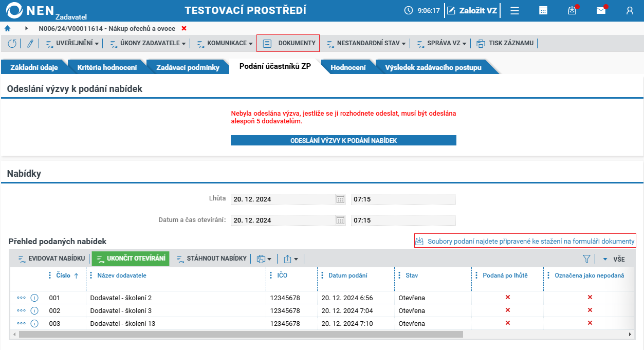Click the NEN Zadavatel logo
This screenshot has width=644, height=350.
pyautogui.click(x=46, y=10)
